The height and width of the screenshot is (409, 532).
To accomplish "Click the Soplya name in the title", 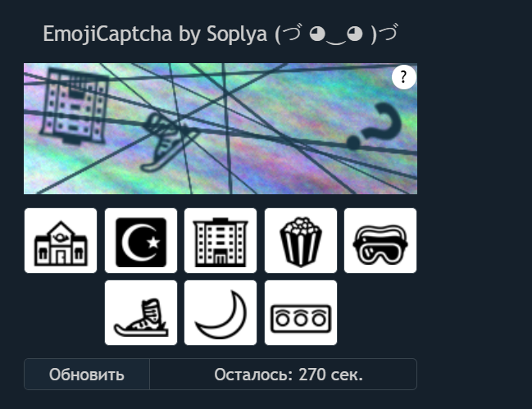I will (237, 34).
